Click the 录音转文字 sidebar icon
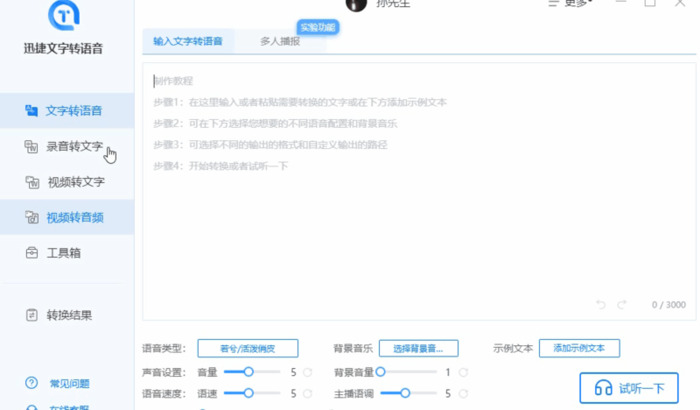 tap(31, 146)
